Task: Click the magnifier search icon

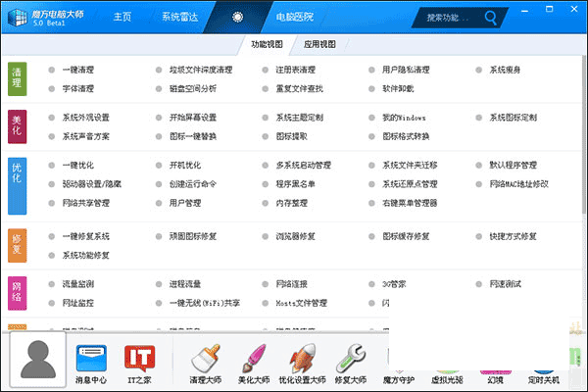Action: pos(490,18)
